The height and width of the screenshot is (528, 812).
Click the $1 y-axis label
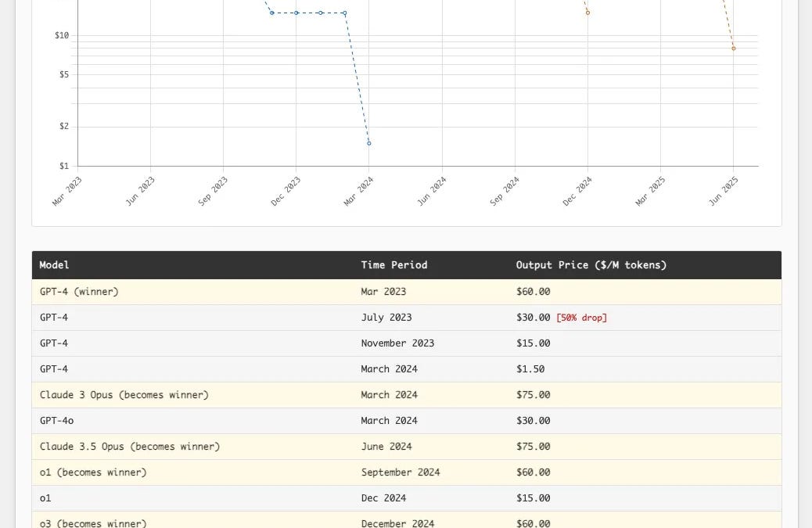coord(63,166)
